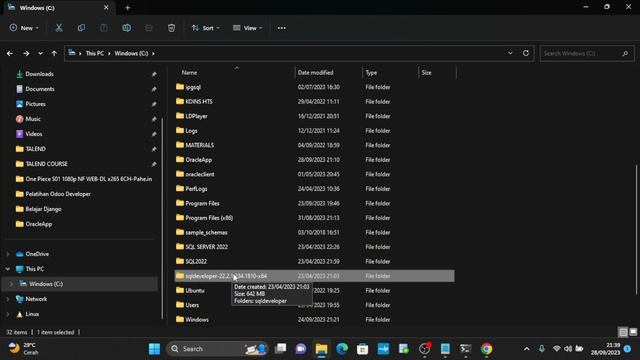
Task: Click the taskbar Search box
Action: coord(217,349)
